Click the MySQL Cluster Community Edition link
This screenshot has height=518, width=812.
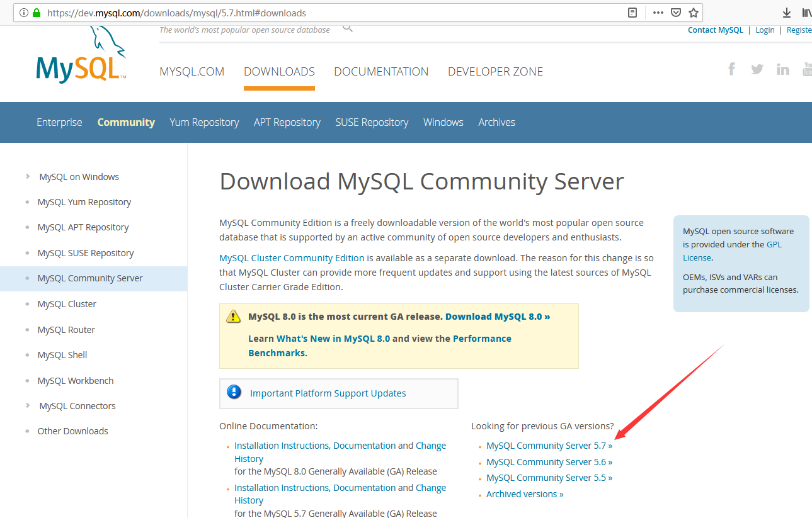pyautogui.click(x=292, y=258)
